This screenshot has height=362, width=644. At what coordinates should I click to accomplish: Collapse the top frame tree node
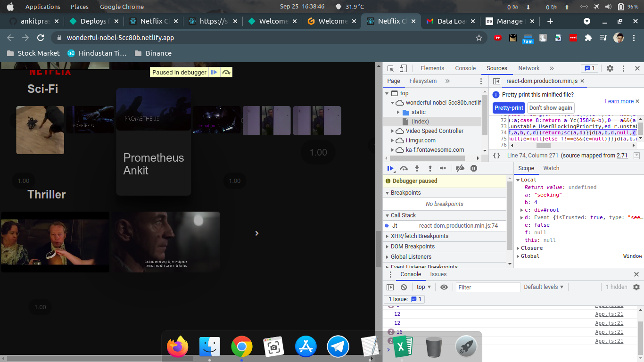pyautogui.click(x=388, y=93)
